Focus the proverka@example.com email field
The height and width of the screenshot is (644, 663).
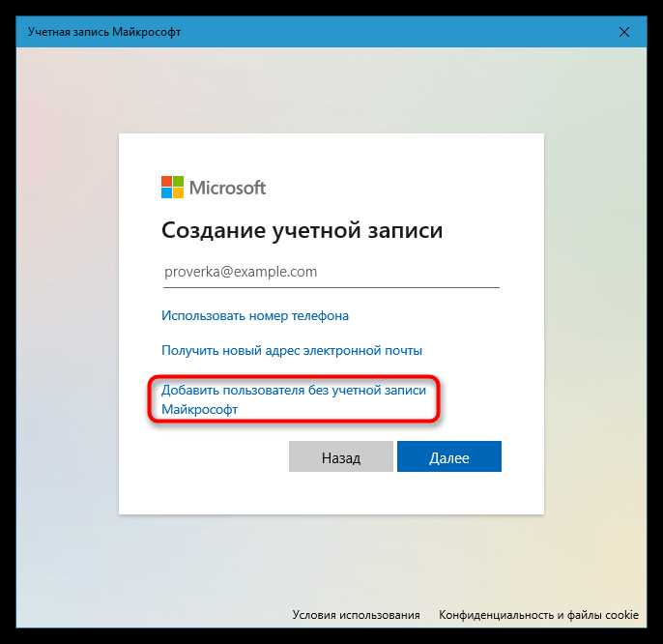[x=331, y=272]
